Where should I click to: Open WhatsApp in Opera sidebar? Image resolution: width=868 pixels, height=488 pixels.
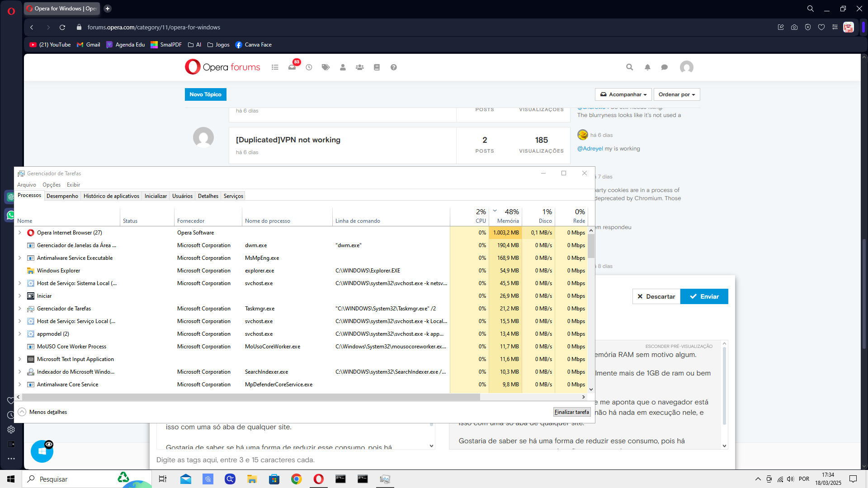pyautogui.click(x=10, y=215)
